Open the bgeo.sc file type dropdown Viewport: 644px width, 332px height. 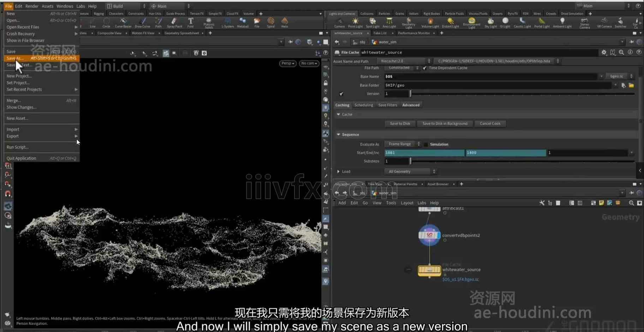pyautogui.click(x=620, y=76)
